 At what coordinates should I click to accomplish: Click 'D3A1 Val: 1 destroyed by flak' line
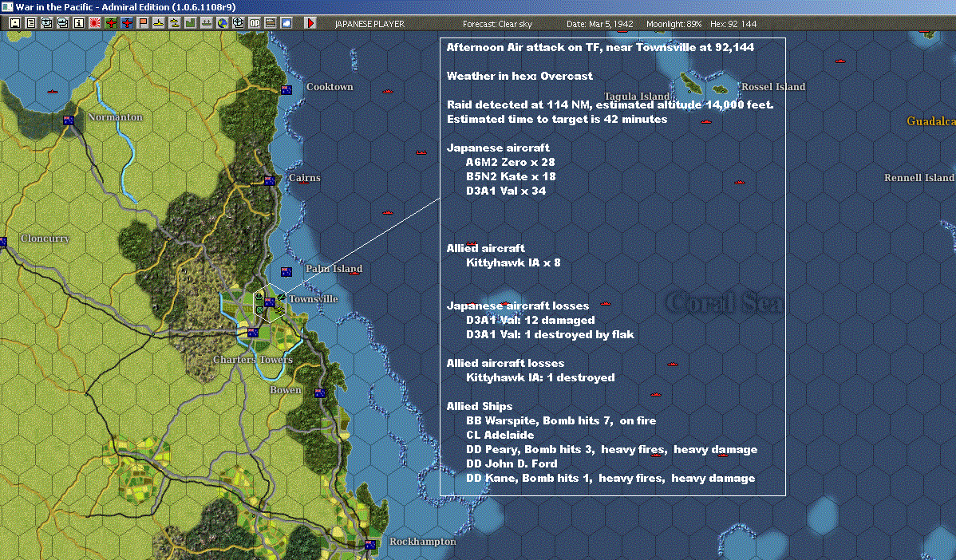pos(550,334)
